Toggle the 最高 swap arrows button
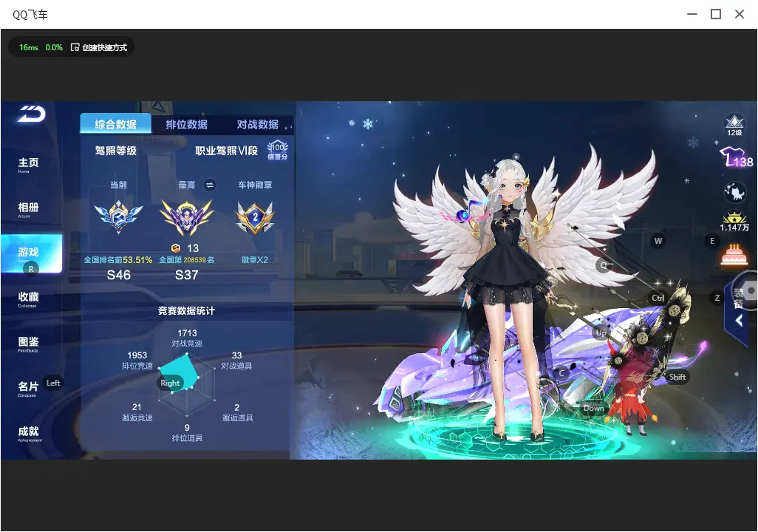The height and width of the screenshot is (532, 758). pos(209,185)
